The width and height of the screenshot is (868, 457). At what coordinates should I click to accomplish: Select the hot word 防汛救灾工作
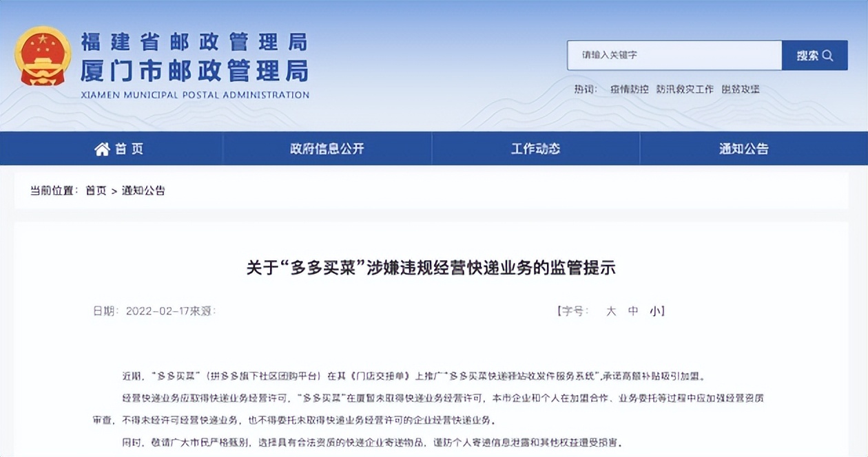(x=685, y=89)
